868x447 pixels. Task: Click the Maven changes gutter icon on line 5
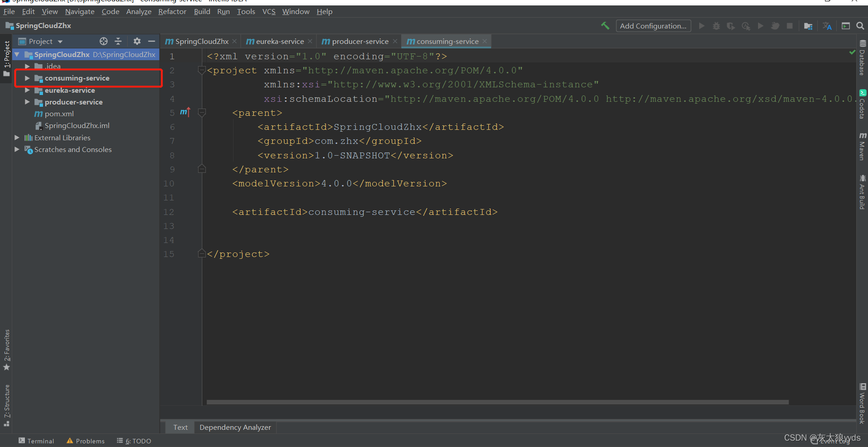tap(185, 112)
